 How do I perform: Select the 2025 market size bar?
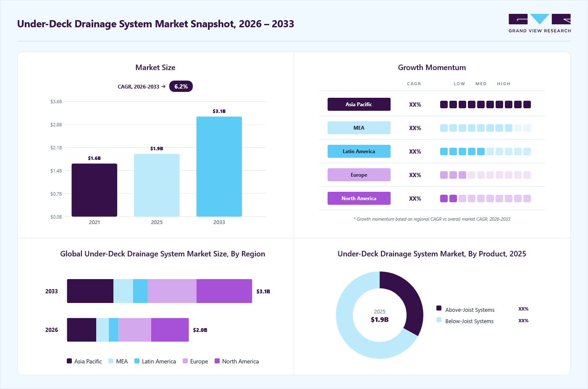(157, 185)
